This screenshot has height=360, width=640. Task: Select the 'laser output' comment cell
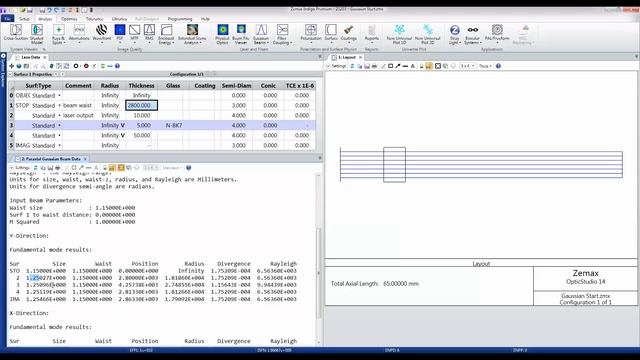[78, 116]
